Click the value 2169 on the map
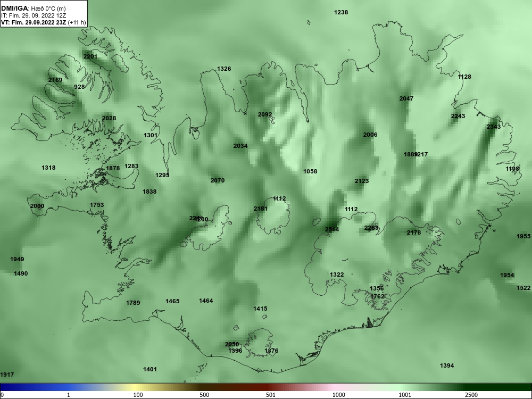 [x=55, y=80]
